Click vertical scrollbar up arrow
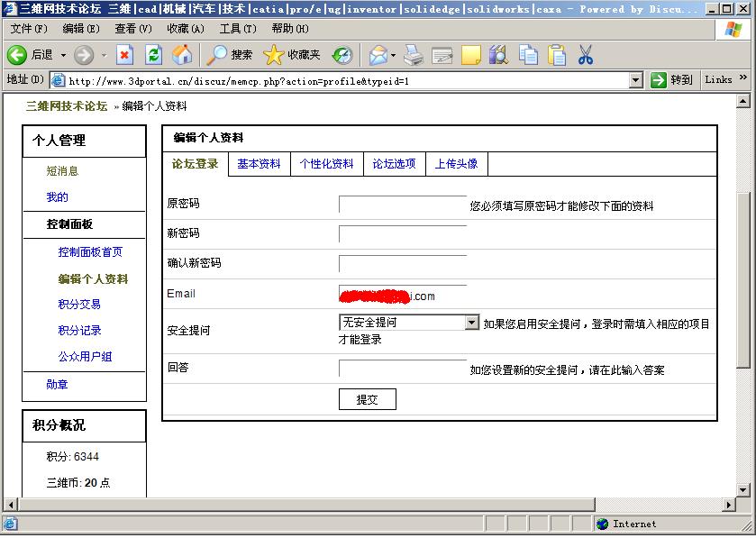Image resolution: width=756 pixels, height=538 pixels. pos(743,101)
